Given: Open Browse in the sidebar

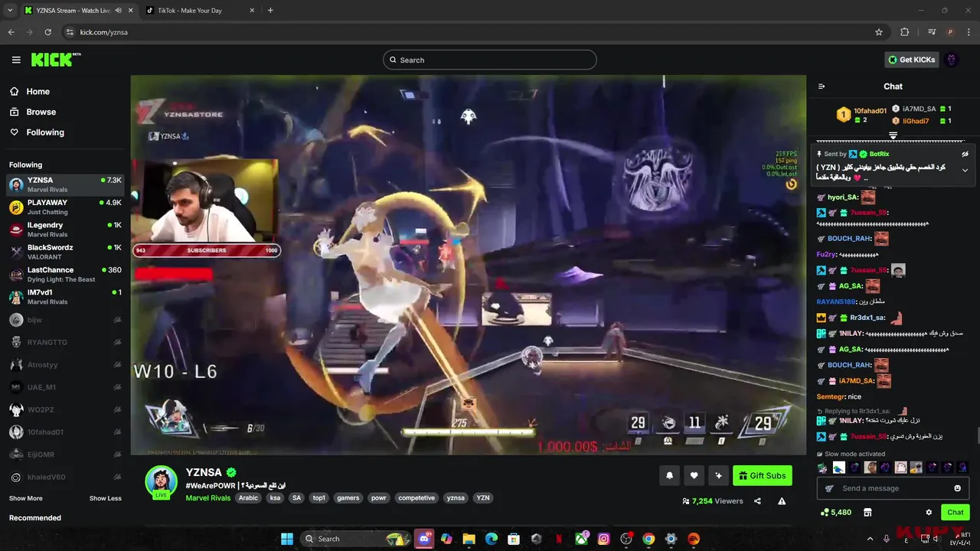Looking at the screenshot, I should point(33,112).
